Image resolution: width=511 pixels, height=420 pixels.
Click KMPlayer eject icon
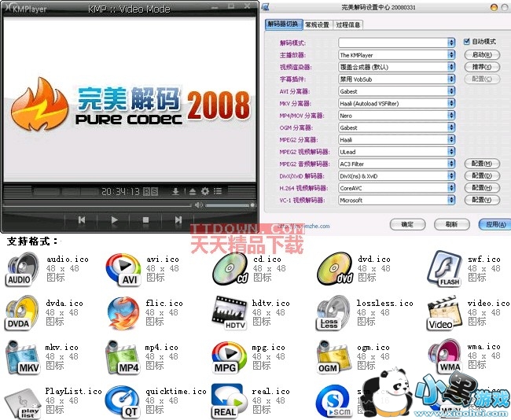(x=193, y=191)
